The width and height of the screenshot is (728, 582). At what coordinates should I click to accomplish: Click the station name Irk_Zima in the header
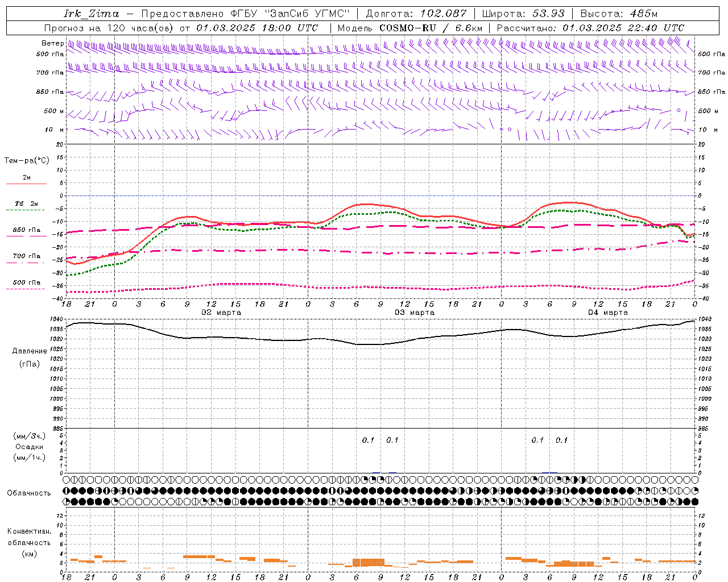click(92, 14)
